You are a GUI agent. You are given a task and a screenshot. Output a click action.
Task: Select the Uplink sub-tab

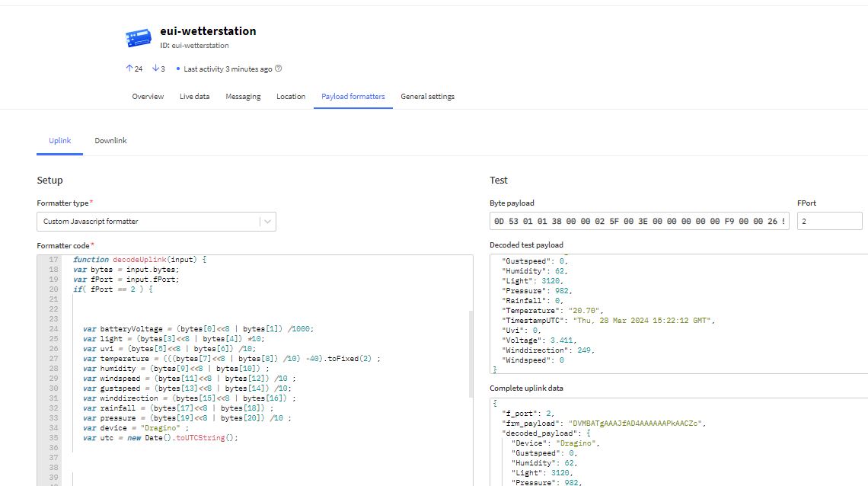click(60, 141)
